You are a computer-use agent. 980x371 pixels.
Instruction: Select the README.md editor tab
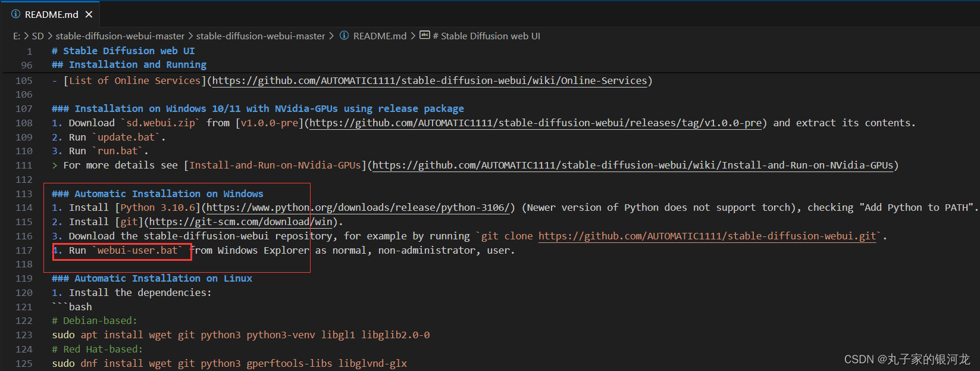click(x=50, y=14)
